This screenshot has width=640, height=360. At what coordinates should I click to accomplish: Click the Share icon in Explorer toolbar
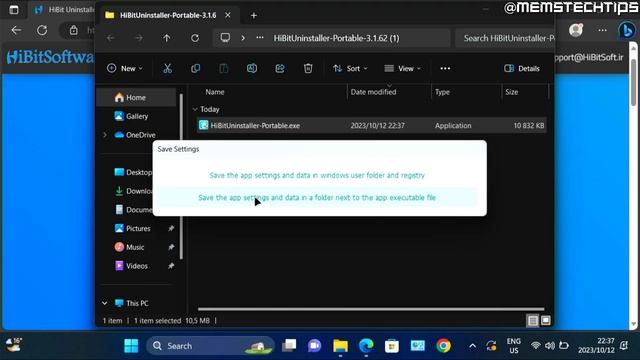(x=280, y=69)
